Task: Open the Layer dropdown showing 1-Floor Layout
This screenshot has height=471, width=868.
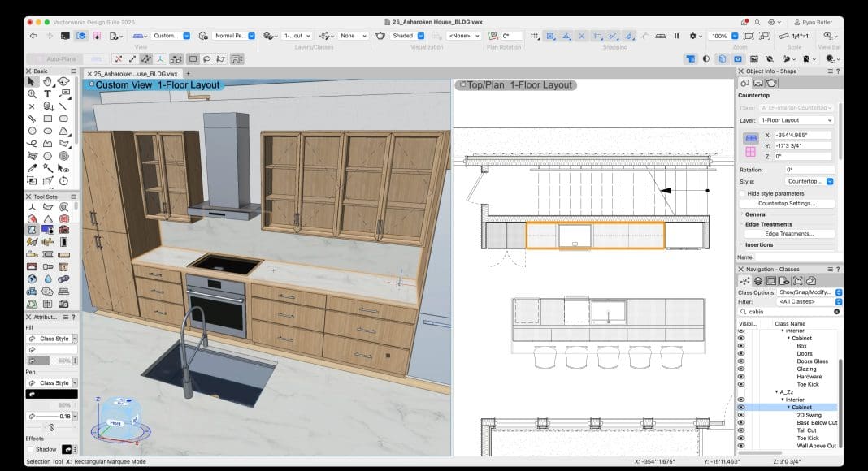Action: [796, 120]
